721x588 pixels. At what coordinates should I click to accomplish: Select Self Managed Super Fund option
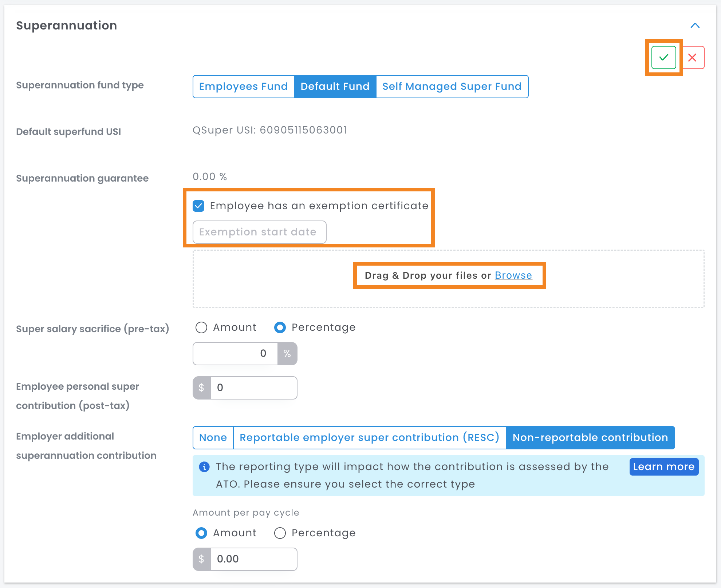(452, 87)
